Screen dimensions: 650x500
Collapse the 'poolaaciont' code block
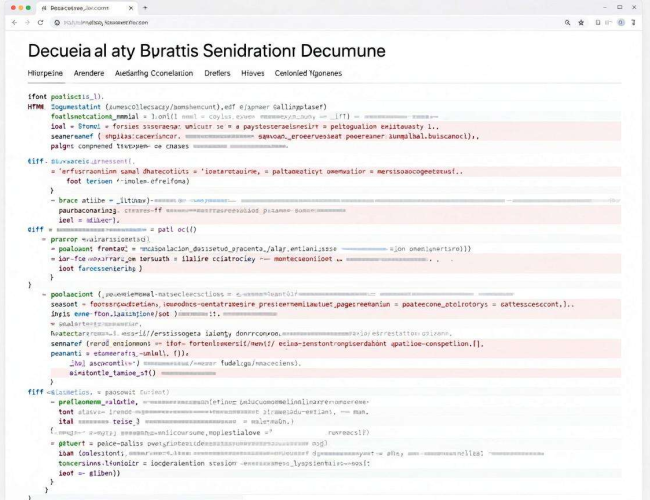tap(44, 294)
